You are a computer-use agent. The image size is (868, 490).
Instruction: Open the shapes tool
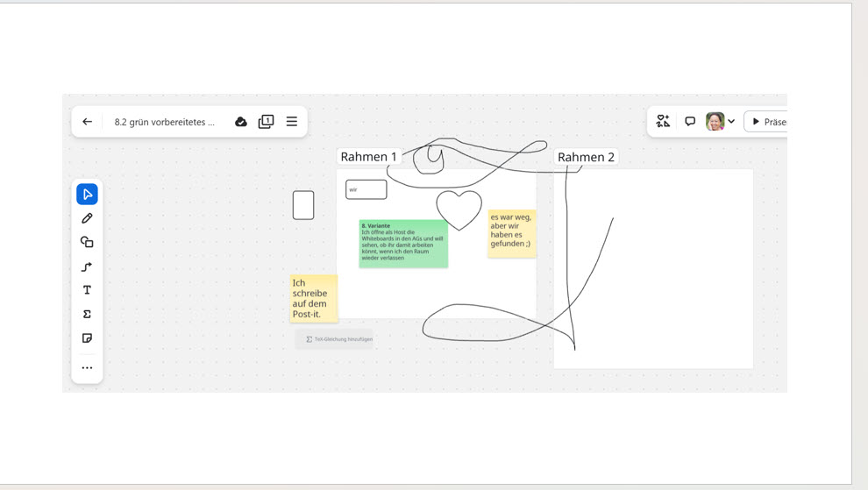click(87, 242)
